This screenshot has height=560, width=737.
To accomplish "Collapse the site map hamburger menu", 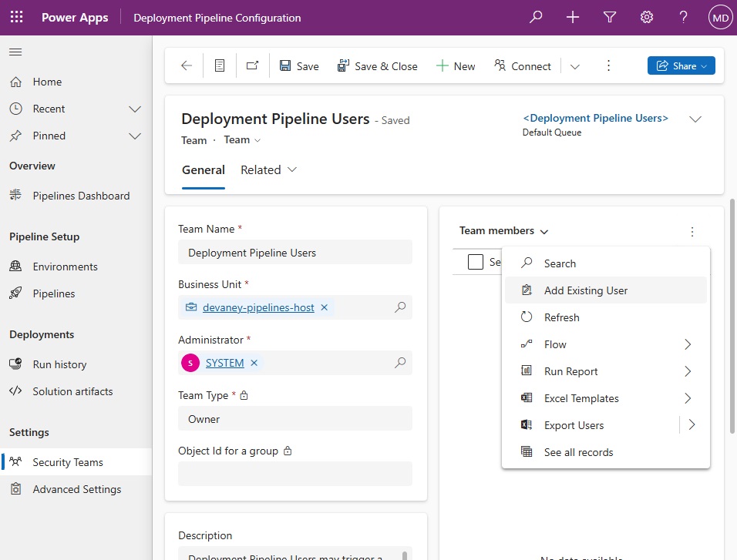I will pyautogui.click(x=15, y=52).
